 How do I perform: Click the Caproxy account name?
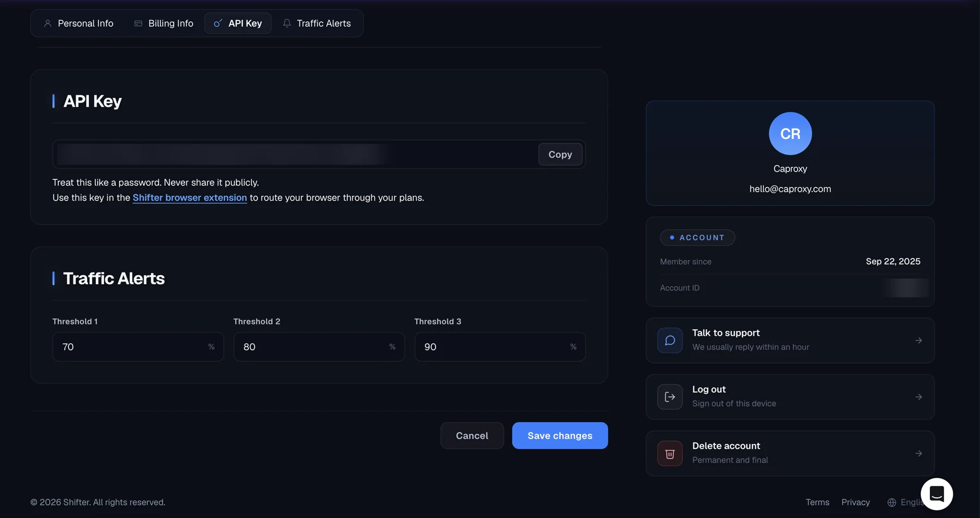tap(790, 169)
